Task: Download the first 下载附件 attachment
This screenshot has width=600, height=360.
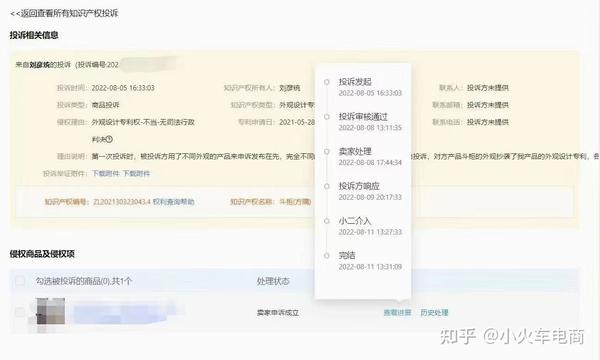Action: (x=106, y=173)
